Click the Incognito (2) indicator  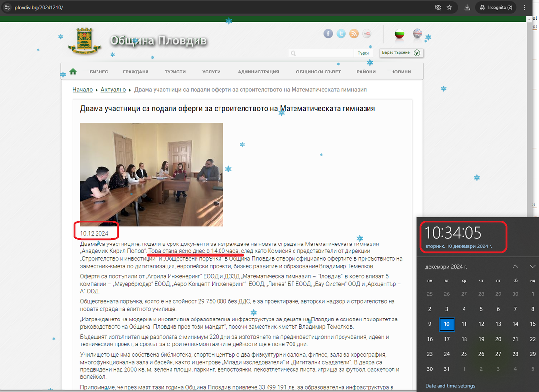pos(496,7)
